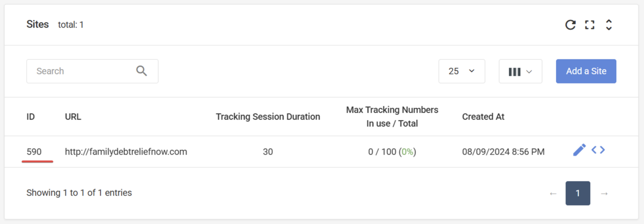Refresh the Sites table

(x=570, y=25)
